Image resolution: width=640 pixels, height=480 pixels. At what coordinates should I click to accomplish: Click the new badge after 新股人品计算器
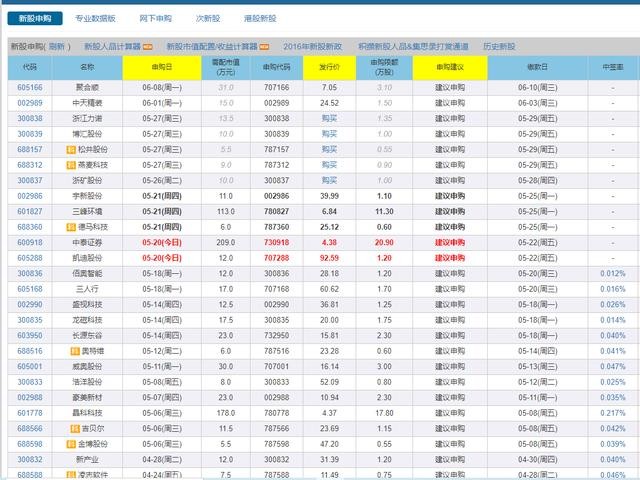coord(147,46)
